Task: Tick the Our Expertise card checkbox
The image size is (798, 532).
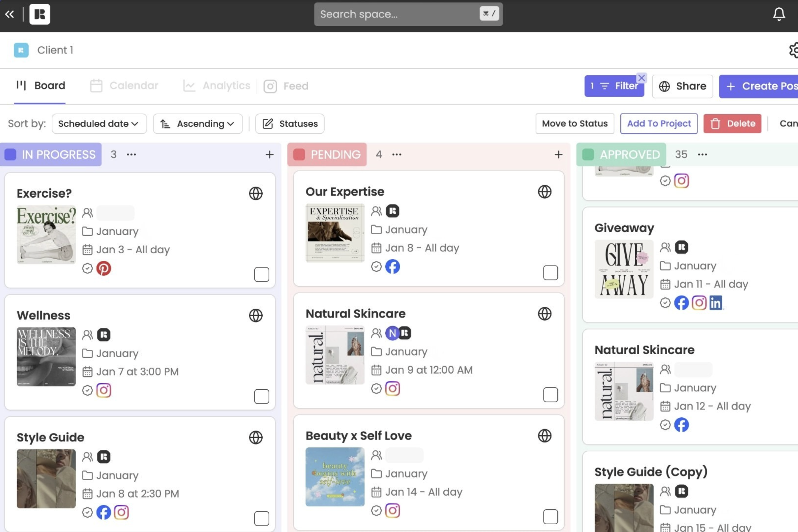Action: (550, 273)
